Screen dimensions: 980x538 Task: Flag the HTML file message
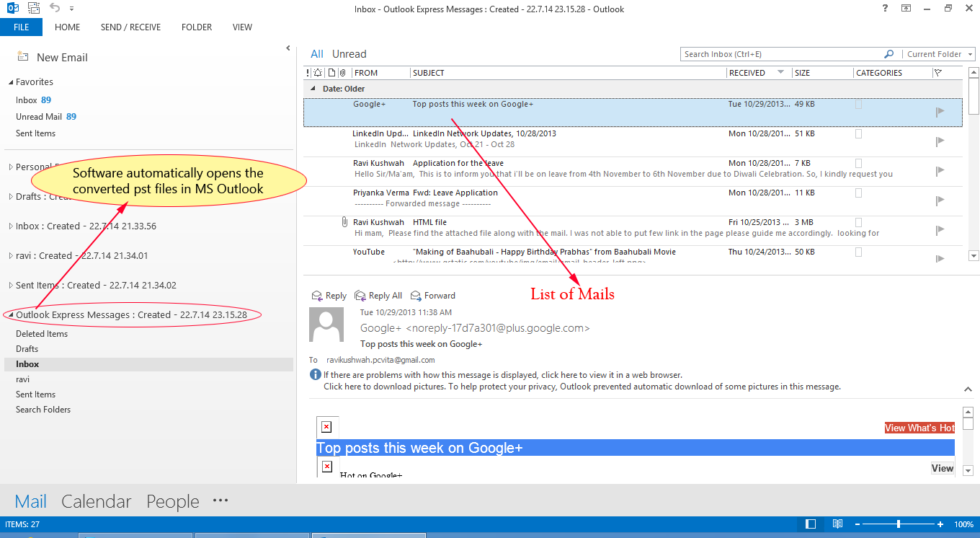[940, 230]
